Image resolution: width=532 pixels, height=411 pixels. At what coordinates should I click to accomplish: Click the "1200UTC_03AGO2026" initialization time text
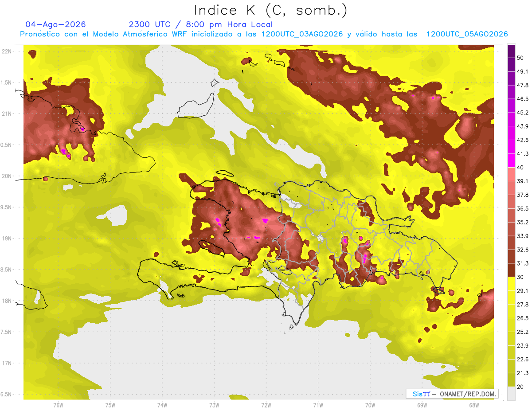point(302,34)
